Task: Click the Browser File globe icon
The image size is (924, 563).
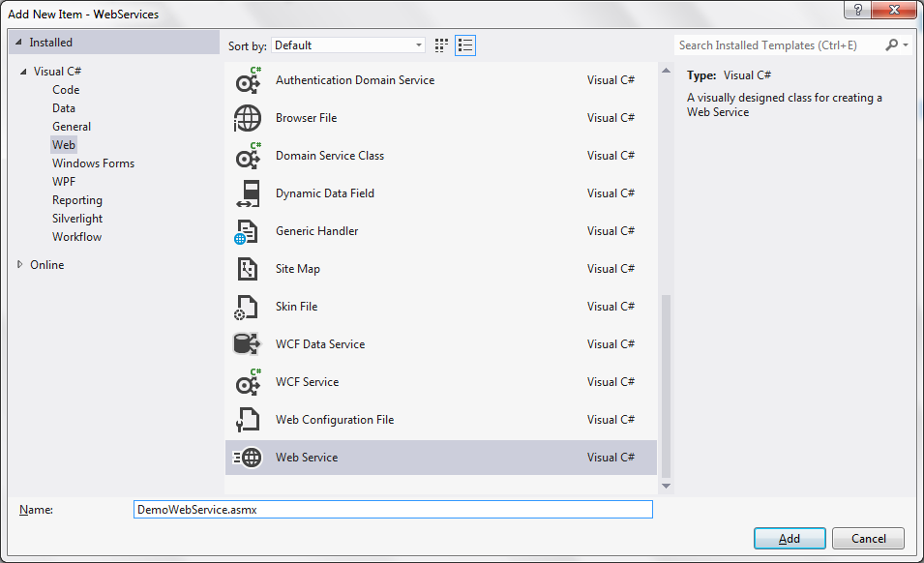Action: pos(249,118)
